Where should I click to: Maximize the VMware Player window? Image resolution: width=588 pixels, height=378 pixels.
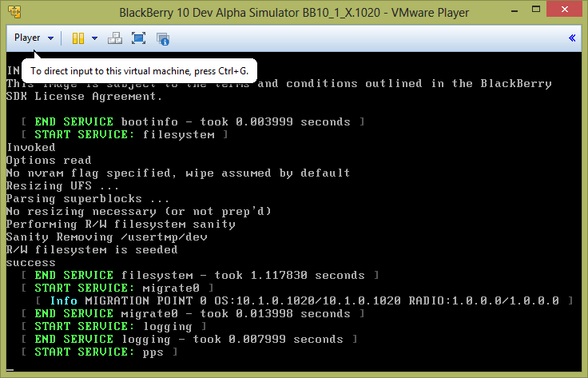point(536,10)
